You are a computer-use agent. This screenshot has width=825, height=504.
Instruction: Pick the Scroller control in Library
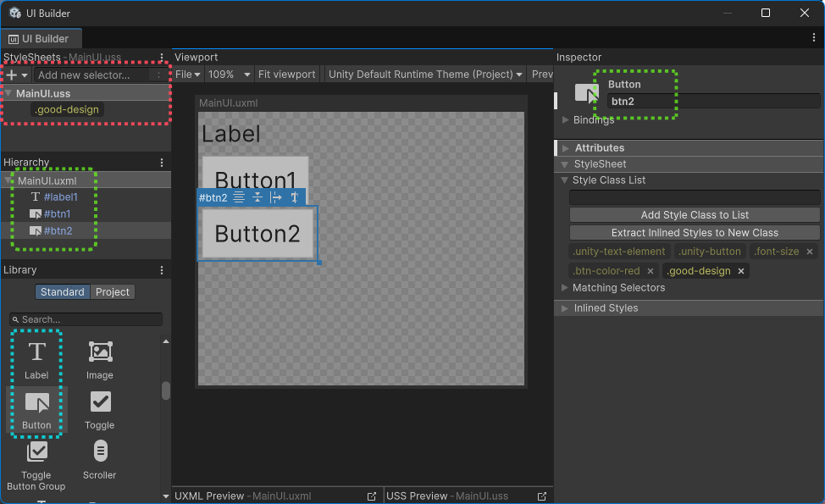click(99, 458)
